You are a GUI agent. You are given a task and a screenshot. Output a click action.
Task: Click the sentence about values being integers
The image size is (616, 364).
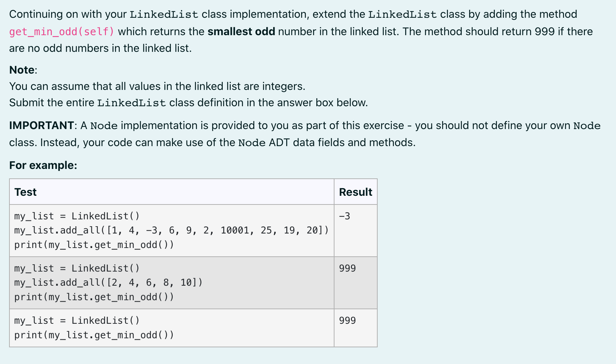click(157, 86)
